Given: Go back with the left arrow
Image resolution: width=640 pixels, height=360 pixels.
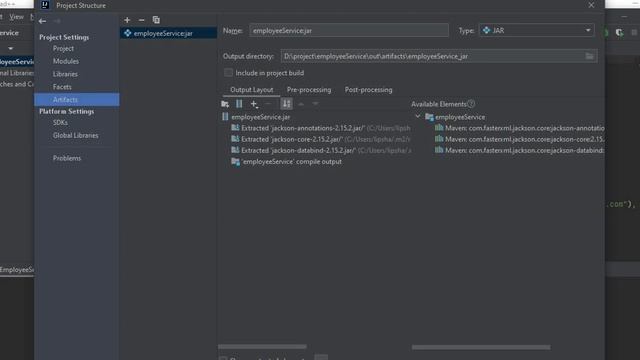Looking at the screenshot, I should coord(42,21).
